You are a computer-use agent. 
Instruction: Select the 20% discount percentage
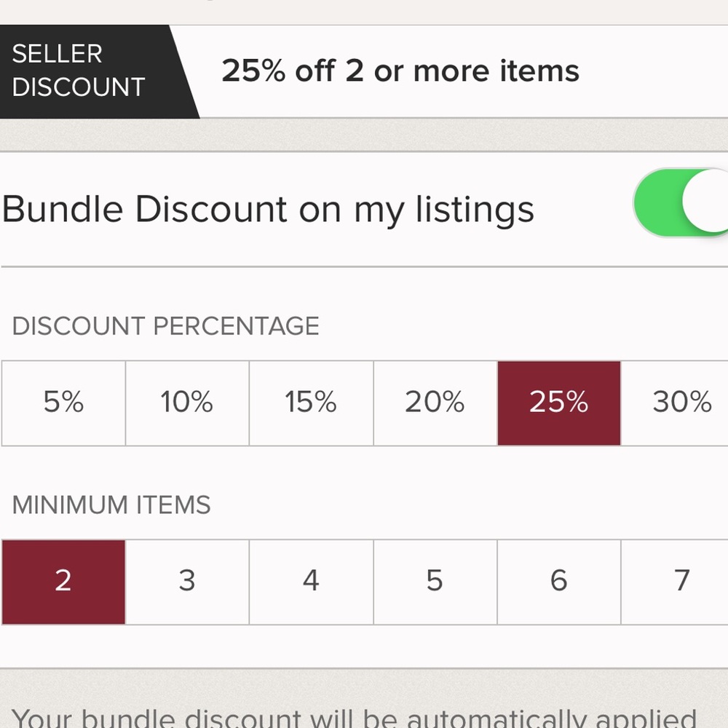point(435,403)
